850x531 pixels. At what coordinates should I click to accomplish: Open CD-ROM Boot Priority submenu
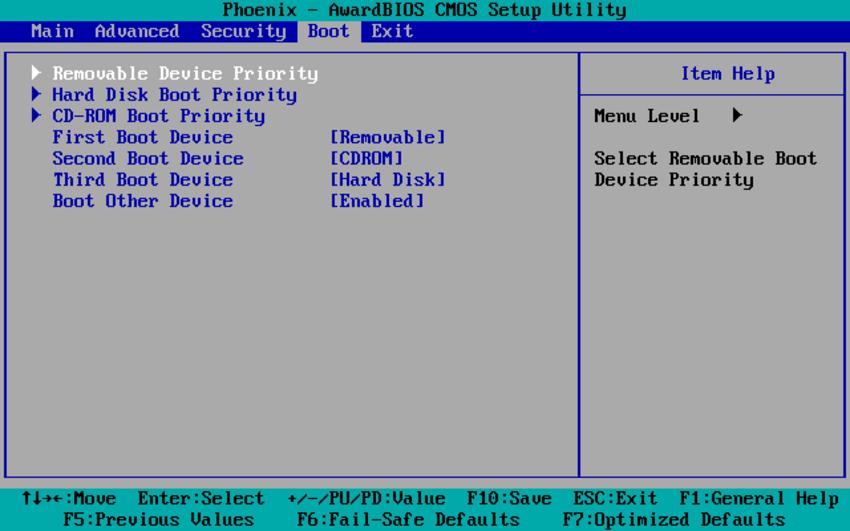click(159, 116)
